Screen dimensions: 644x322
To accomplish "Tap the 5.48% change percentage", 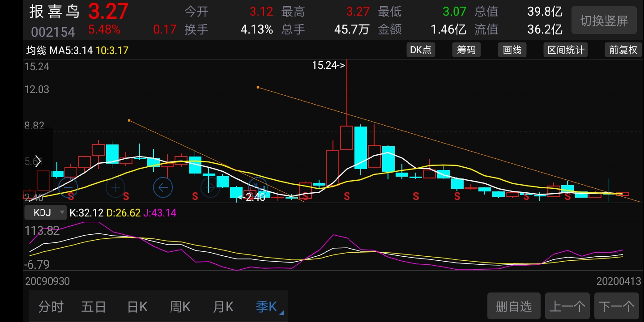I will [x=104, y=30].
